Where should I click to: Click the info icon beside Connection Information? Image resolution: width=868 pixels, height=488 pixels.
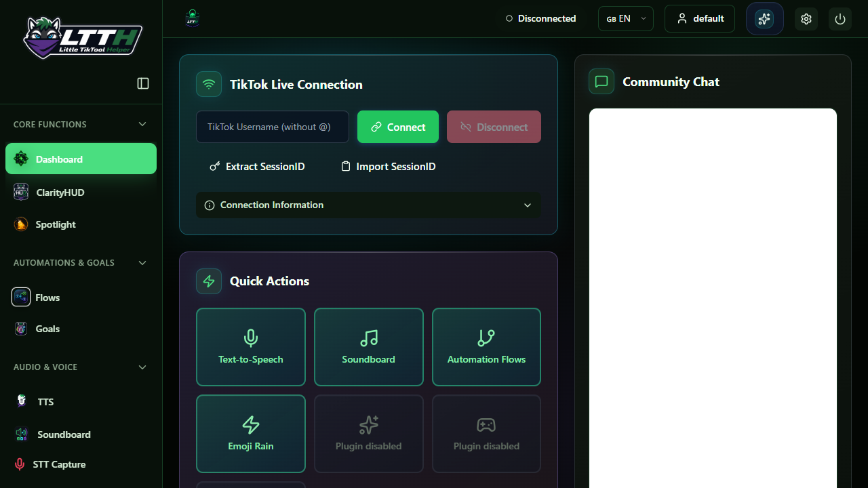click(x=210, y=205)
